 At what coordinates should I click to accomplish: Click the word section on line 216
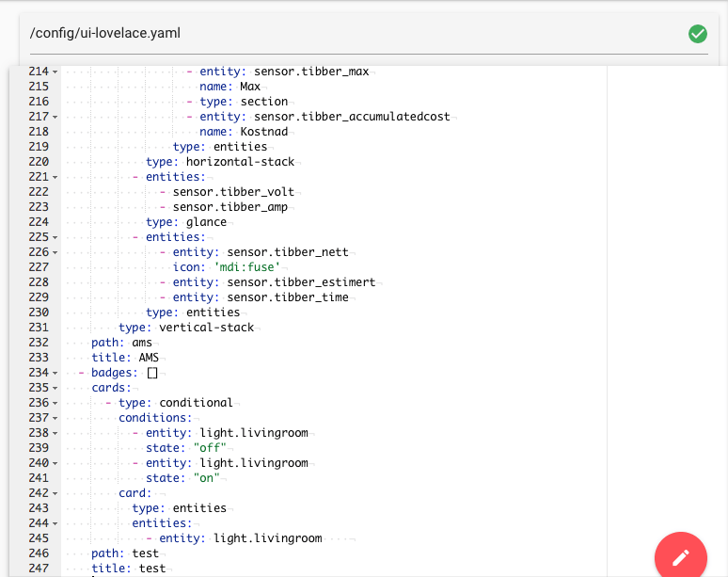[264, 102]
